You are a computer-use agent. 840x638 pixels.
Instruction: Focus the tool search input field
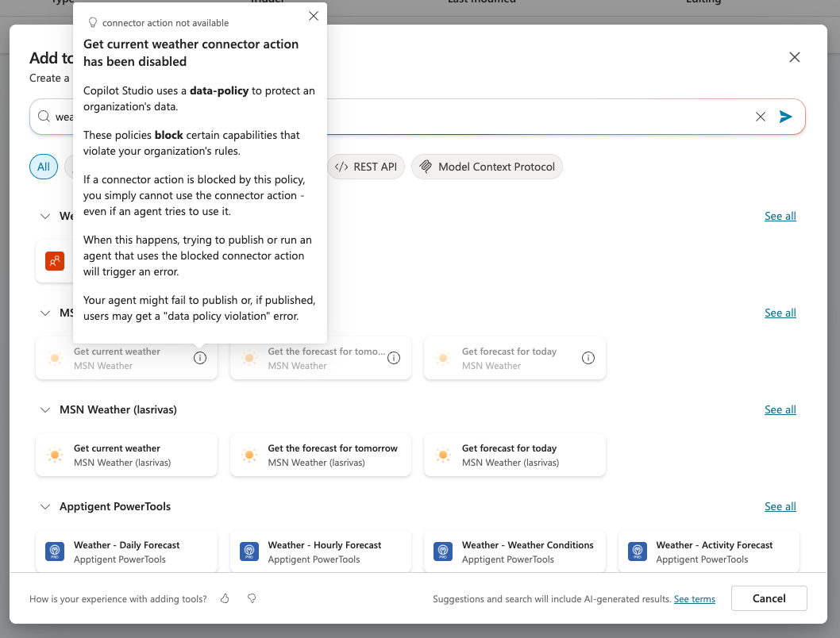[418, 117]
